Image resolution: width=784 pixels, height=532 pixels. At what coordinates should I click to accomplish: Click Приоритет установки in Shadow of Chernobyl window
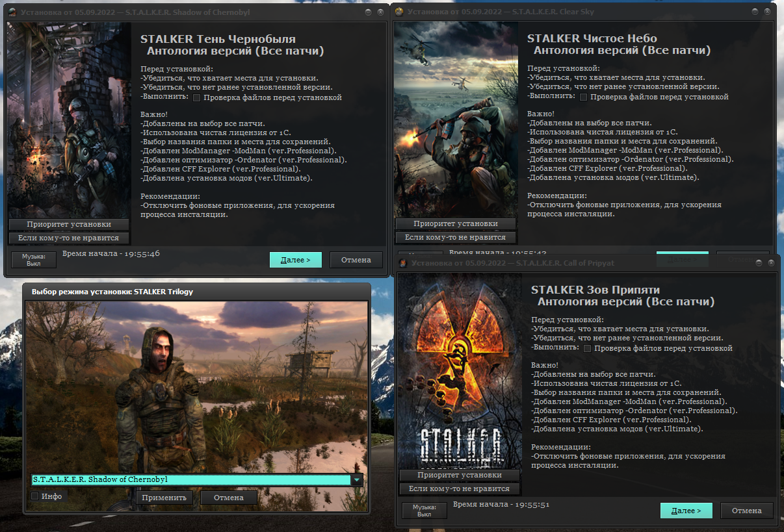pyautogui.click(x=69, y=224)
